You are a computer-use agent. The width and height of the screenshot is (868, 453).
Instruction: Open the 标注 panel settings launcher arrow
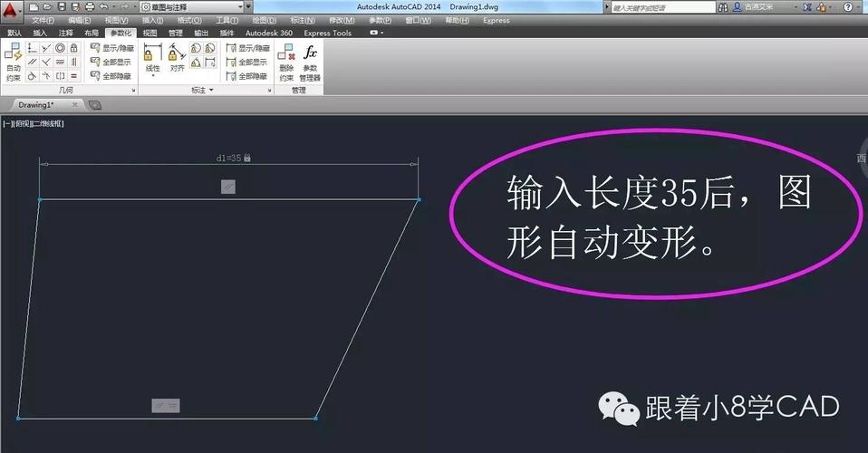coord(270,91)
